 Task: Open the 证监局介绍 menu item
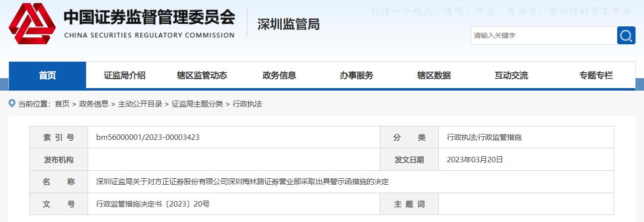coord(124,76)
